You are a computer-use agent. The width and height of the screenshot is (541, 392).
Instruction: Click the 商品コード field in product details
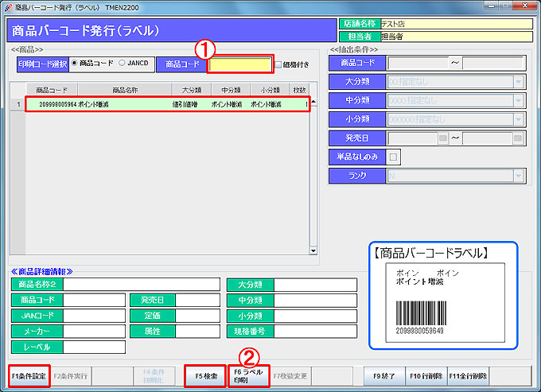pos(94,301)
